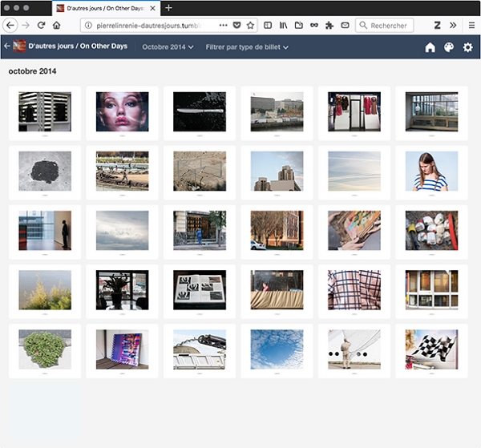The image size is (481, 448).
Task: Save the page to Pocket
Action: point(236,26)
